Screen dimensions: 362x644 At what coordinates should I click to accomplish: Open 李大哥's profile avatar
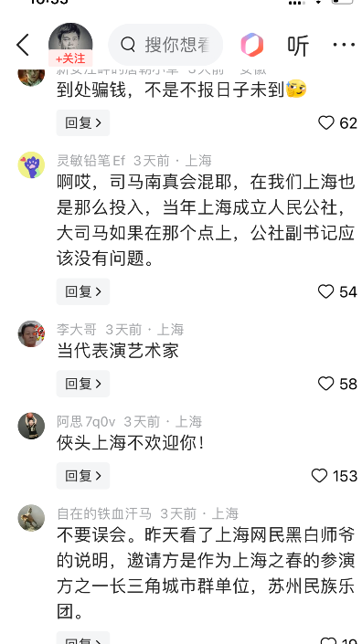(x=31, y=334)
